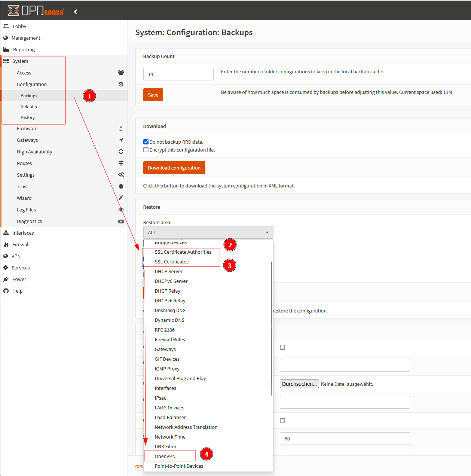Uncheck 'Do not backup RRD data'
The image size is (471, 476).
click(146, 142)
